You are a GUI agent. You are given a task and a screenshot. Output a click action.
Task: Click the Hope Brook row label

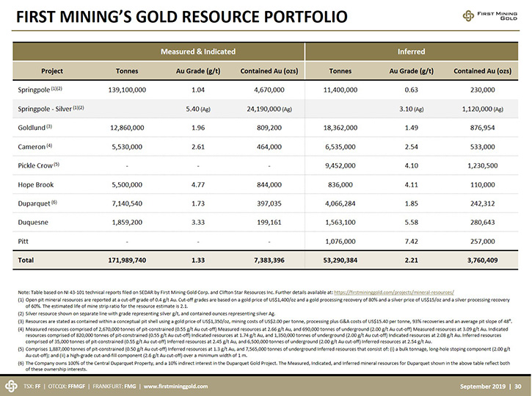(36, 184)
